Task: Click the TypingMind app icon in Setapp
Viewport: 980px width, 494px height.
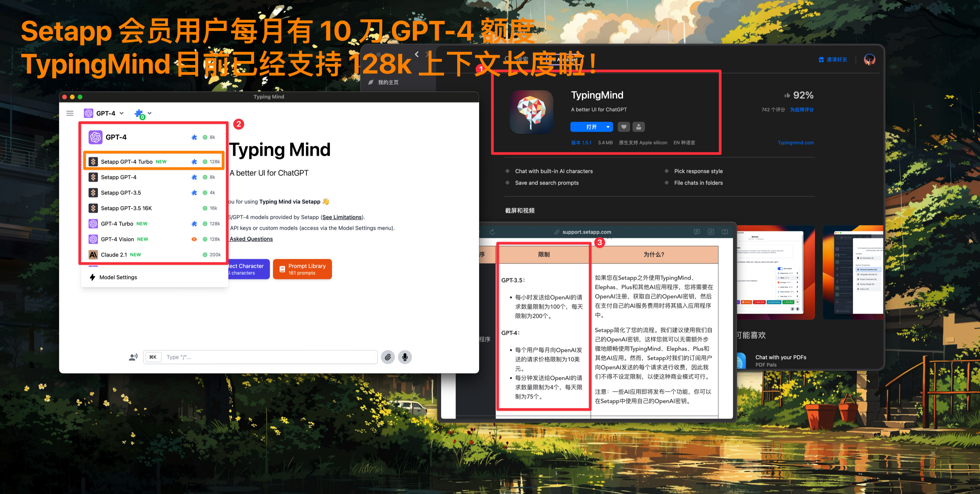Action: point(532,112)
